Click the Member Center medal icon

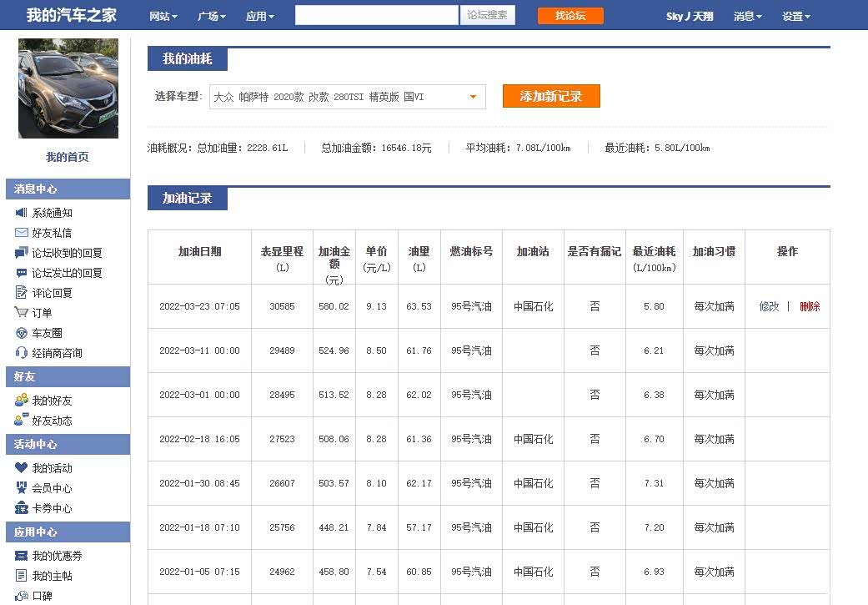[x=22, y=488]
